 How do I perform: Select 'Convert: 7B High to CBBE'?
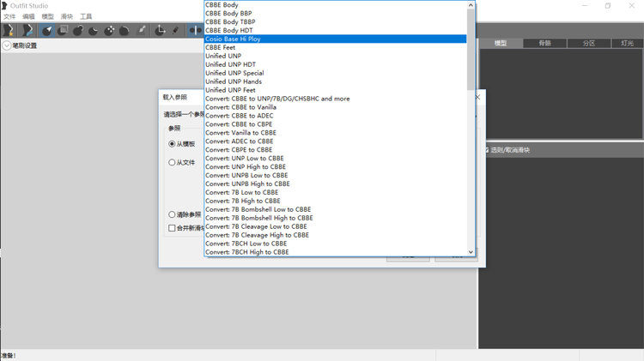[x=336, y=201]
